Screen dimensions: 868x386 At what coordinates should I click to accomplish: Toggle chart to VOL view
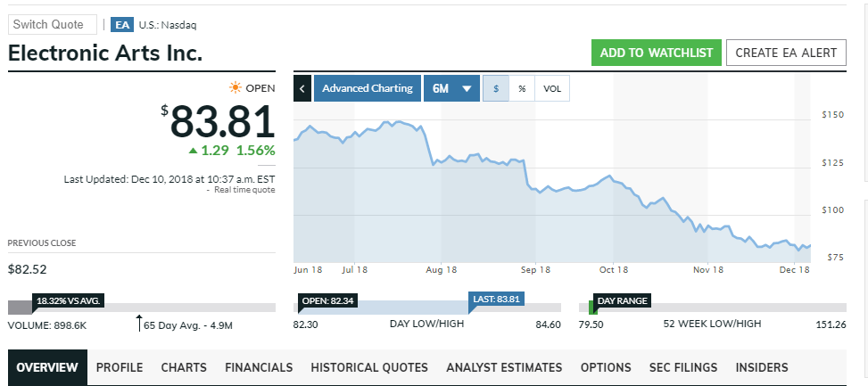pyautogui.click(x=552, y=88)
